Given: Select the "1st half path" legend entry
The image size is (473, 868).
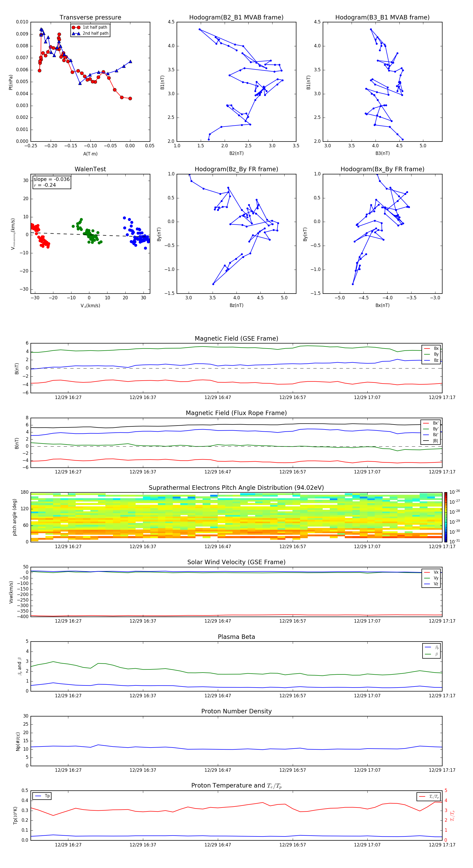Looking at the screenshot, I should pos(90,27).
